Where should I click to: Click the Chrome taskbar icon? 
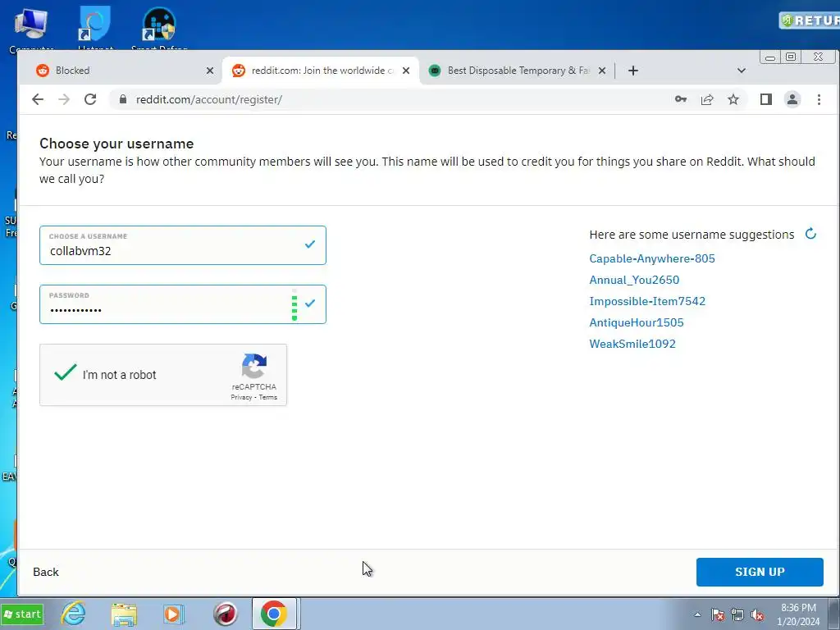click(274, 614)
